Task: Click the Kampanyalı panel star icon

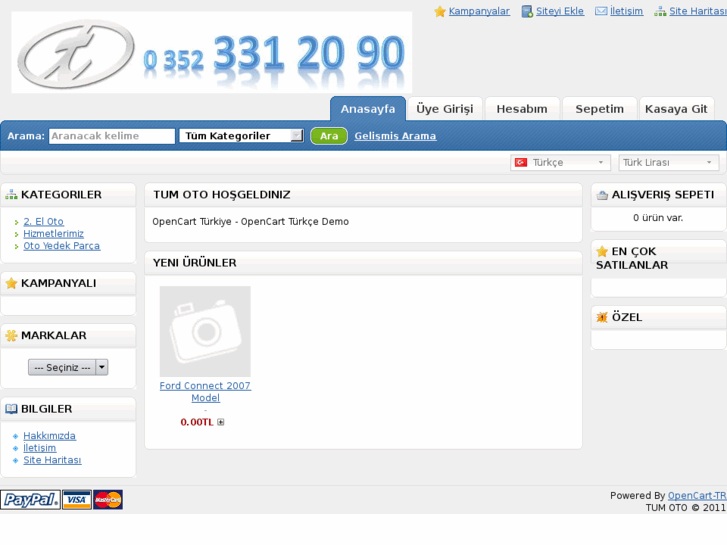Action: (x=11, y=283)
